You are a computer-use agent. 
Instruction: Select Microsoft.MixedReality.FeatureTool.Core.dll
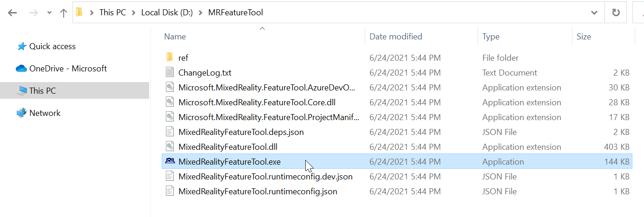point(257,102)
